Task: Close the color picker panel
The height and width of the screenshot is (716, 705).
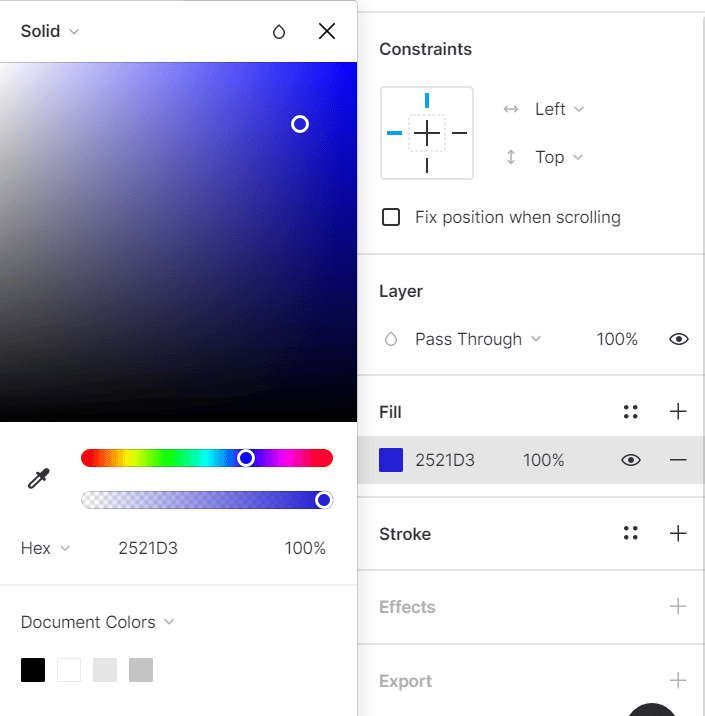Action: 327,32
